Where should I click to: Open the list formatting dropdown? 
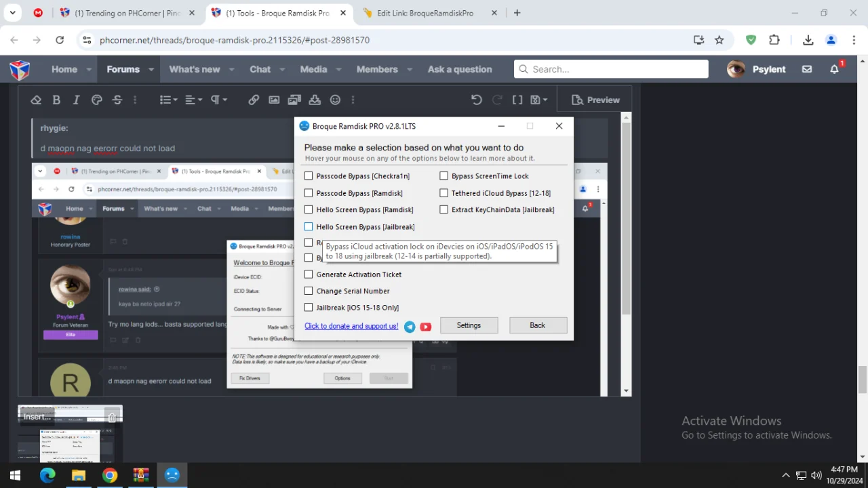168,100
